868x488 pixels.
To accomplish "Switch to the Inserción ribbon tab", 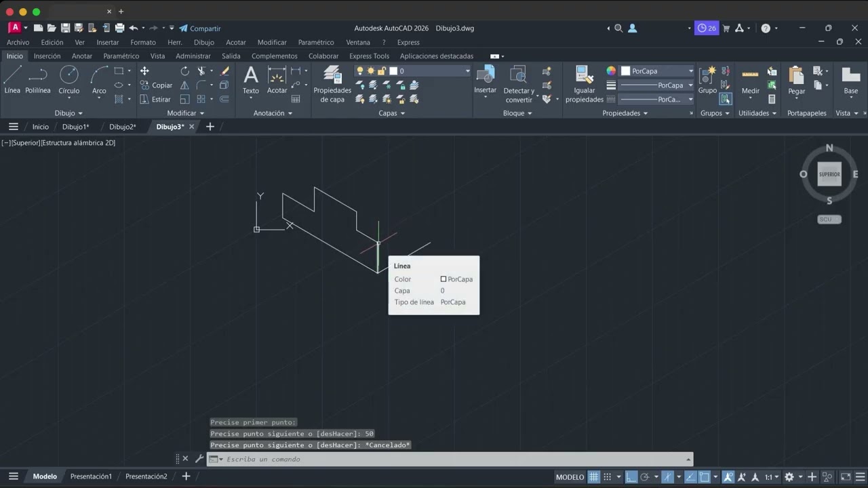I will 47,56.
